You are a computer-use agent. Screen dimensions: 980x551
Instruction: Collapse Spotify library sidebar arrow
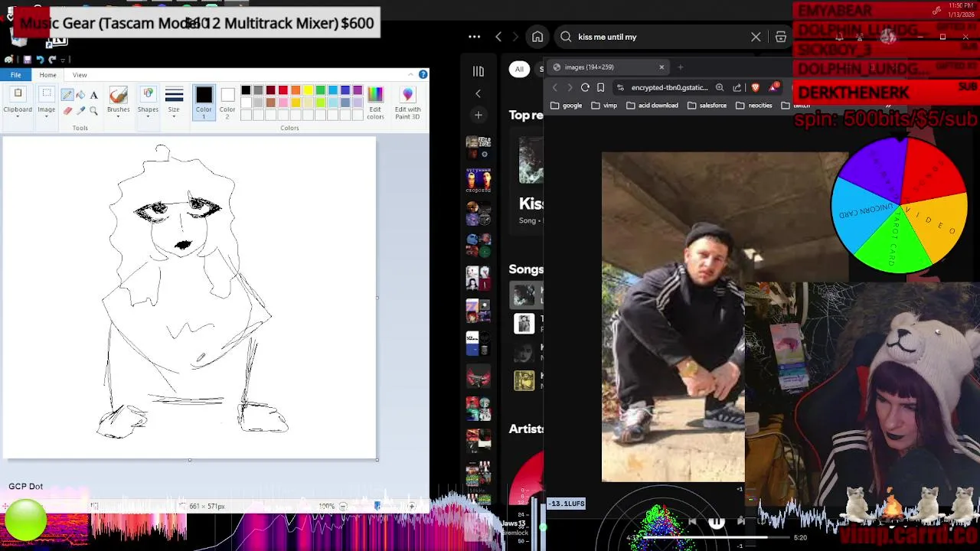click(x=479, y=93)
